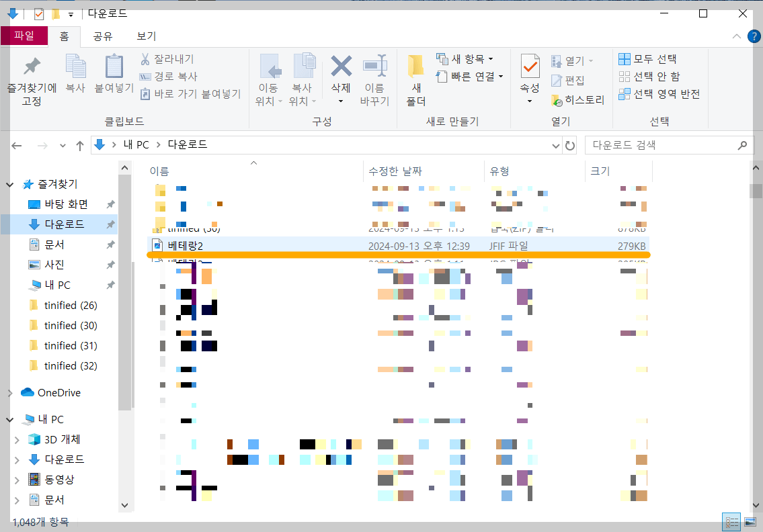This screenshot has width=763, height=532.
Task: Open 새 항목 (New item) dropdown
Action: pos(465,59)
